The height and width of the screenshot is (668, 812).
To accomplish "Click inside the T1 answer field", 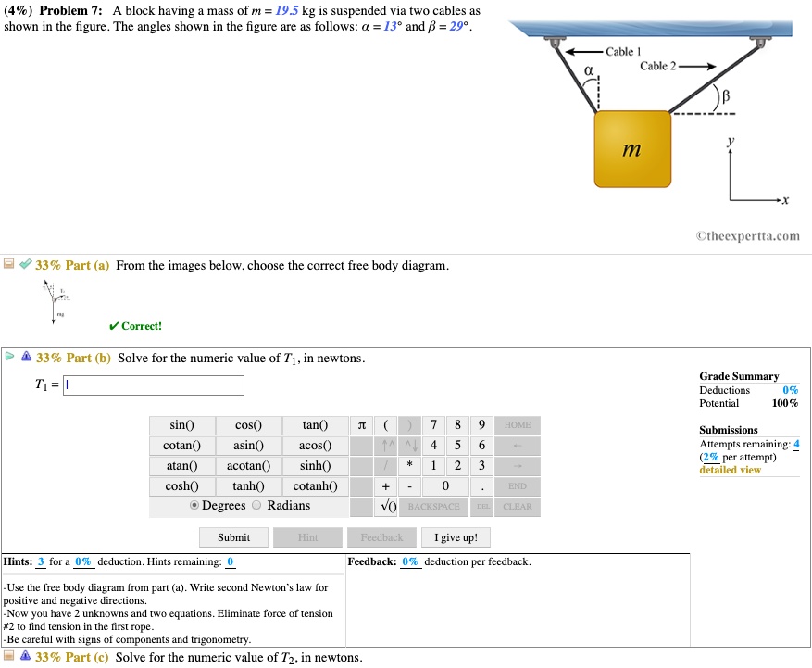I will coord(153,384).
